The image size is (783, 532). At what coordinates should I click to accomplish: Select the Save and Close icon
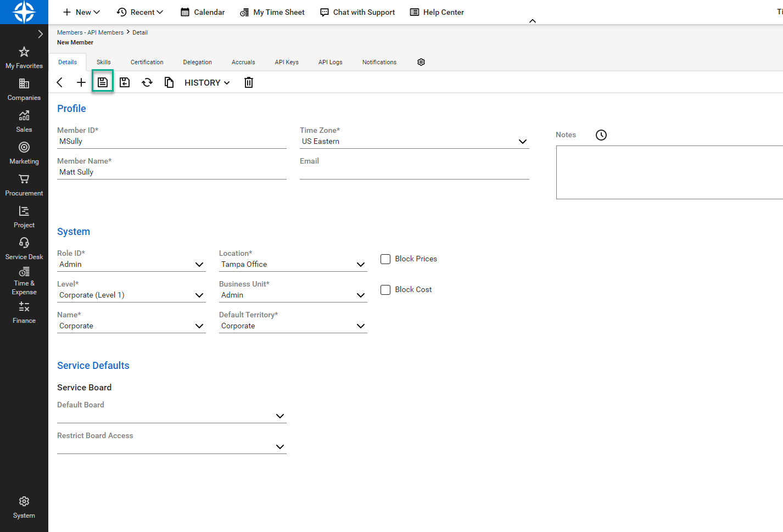(x=125, y=82)
